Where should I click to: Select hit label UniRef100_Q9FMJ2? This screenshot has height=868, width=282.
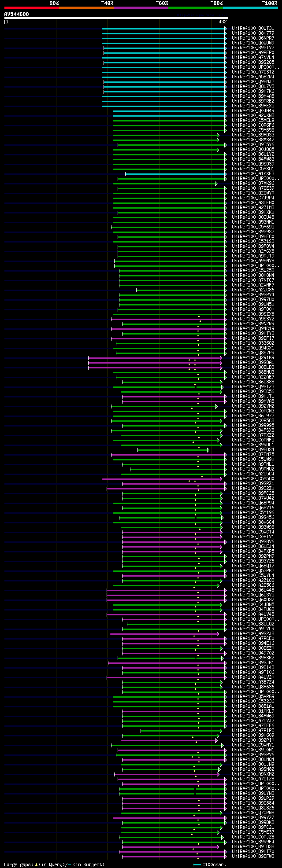point(253,82)
